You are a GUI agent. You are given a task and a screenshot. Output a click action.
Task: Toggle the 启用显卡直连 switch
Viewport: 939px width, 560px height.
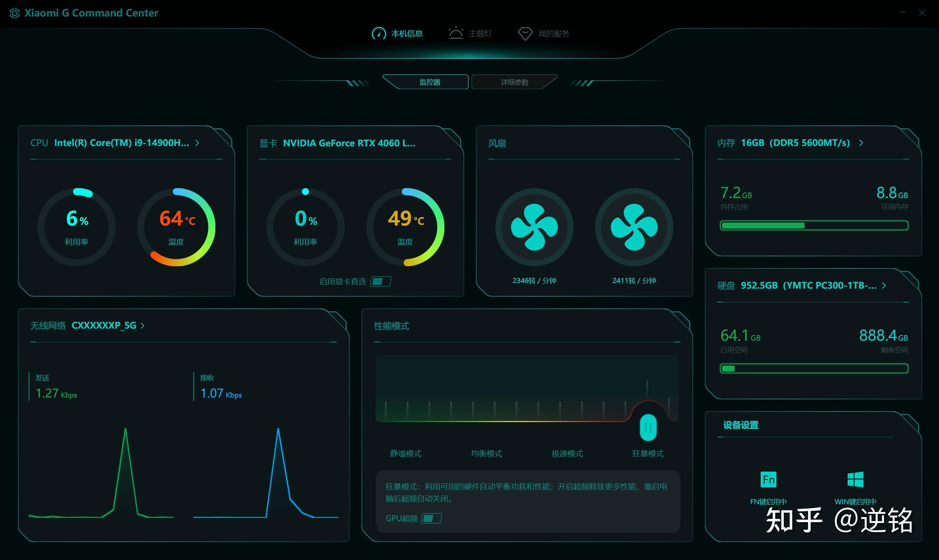click(x=381, y=282)
